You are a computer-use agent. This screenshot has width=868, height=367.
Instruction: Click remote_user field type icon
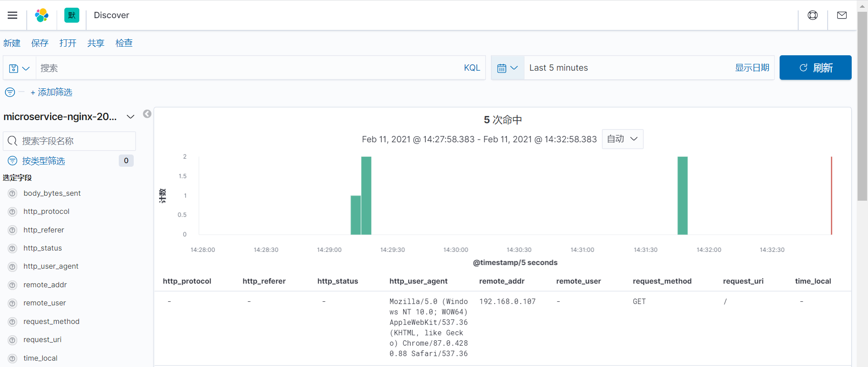click(x=13, y=303)
